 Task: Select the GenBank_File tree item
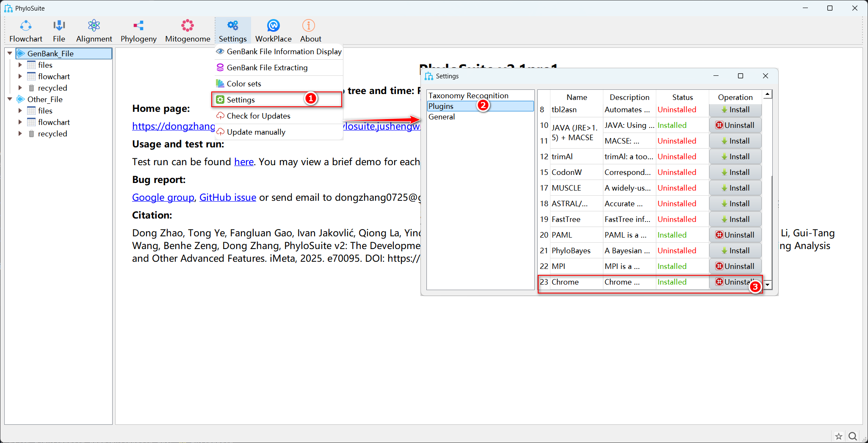(64, 53)
